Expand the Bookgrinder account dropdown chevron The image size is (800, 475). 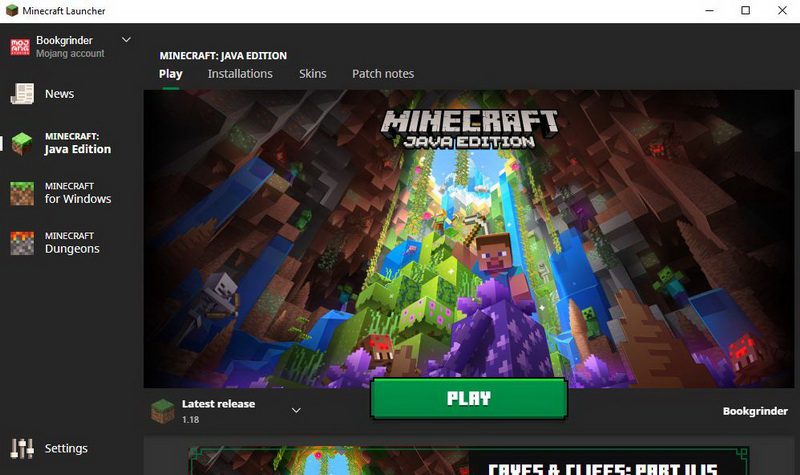[126, 39]
